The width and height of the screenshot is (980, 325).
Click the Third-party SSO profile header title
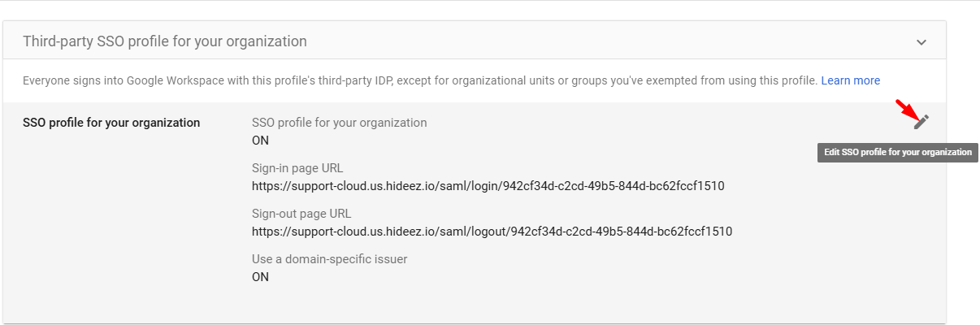(164, 41)
